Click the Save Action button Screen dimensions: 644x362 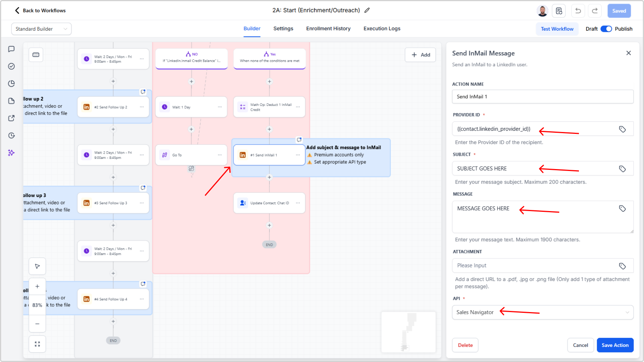click(615, 345)
